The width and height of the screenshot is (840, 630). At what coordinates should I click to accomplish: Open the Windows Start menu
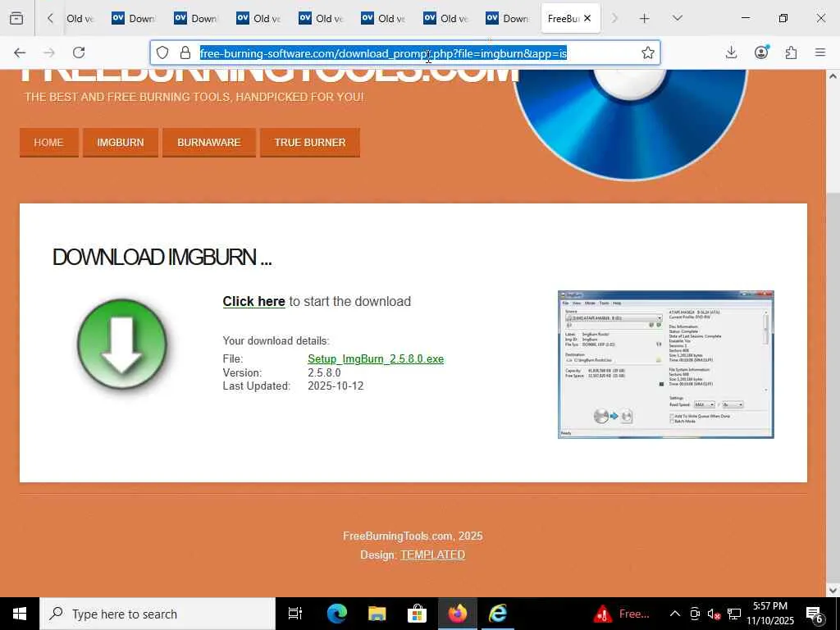pos(20,614)
